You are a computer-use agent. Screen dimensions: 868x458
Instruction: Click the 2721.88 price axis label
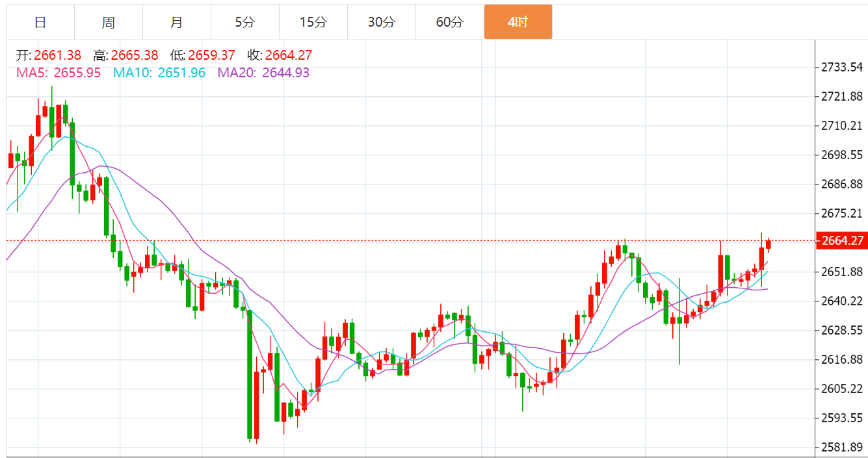pyautogui.click(x=842, y=97)
